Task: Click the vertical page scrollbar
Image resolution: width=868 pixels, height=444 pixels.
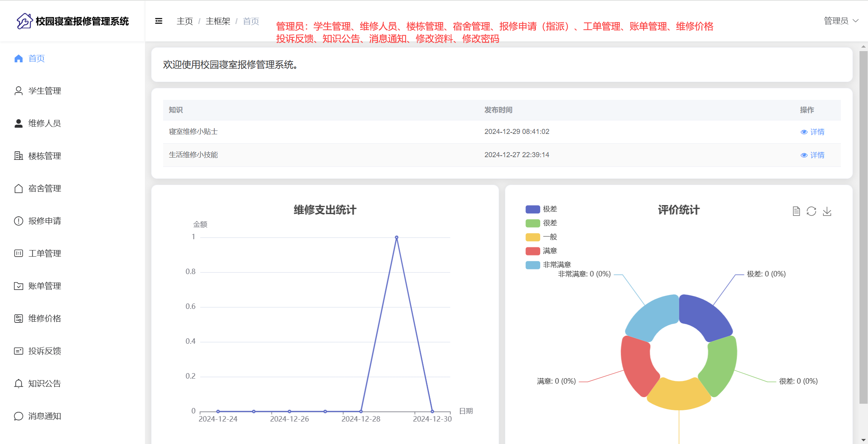Action: coord(863,228)
